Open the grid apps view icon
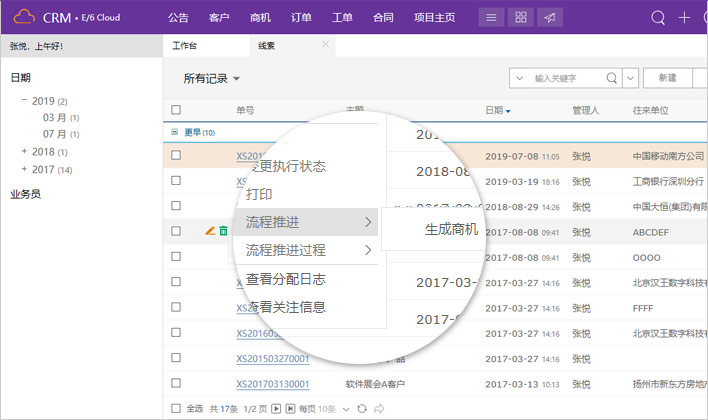 click(520, 17)
